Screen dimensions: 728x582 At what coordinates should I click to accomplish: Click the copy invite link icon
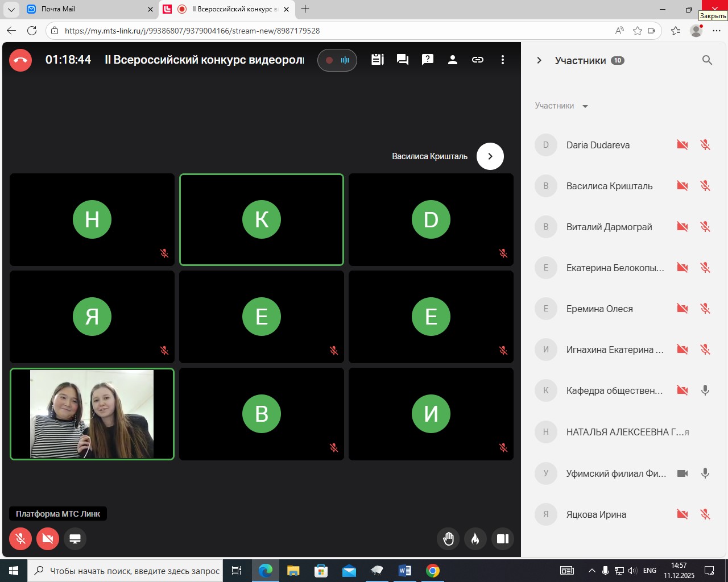(x=478, y=60)
